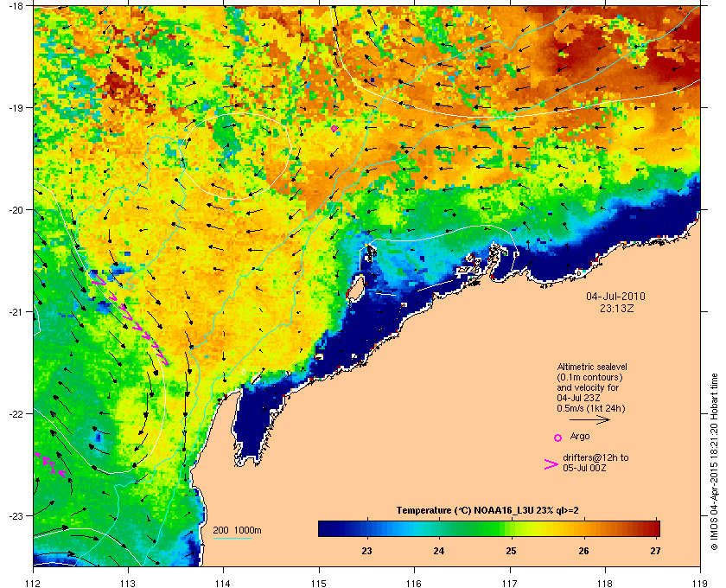Click the Argo float marker on the map
Viewport: 726px width, 588px height.
(x=334, y=128)
